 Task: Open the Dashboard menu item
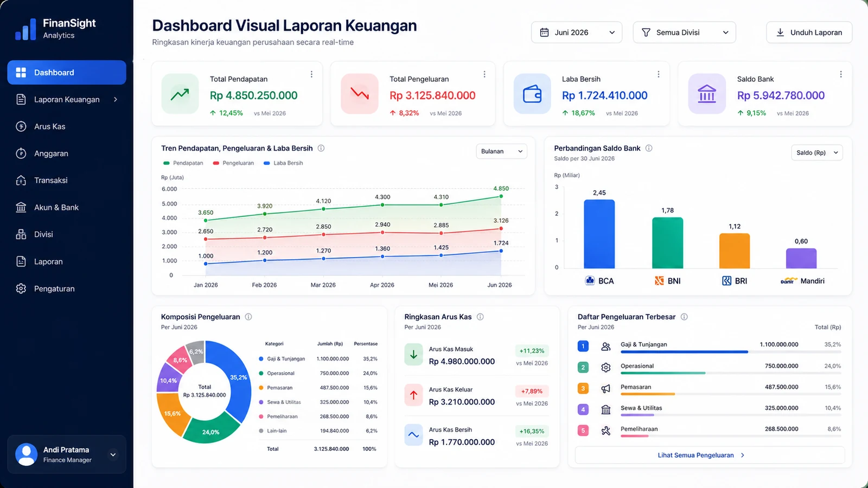click(67, 72)
